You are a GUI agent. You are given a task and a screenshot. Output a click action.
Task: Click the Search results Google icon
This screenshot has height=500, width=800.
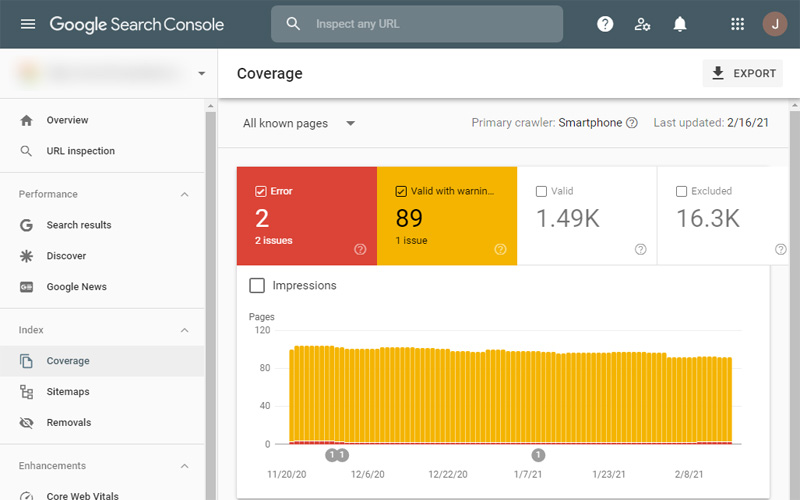(x=26, y=225)
